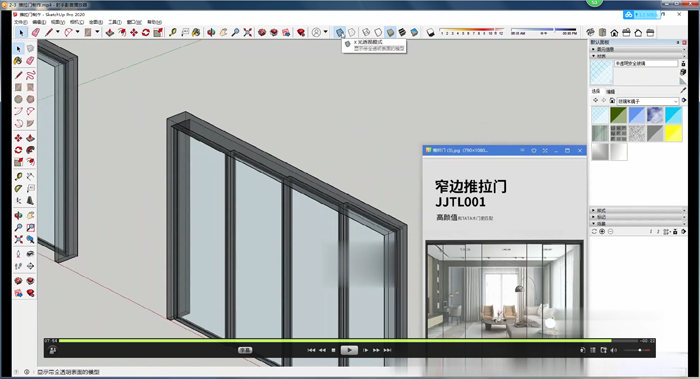
Task: Click Zoom Extents in top toolbar
Action: 247,33
